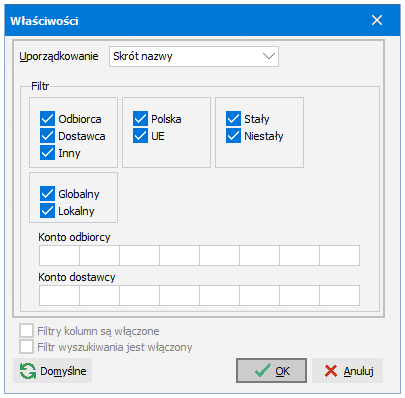The height and width of the screenshot is (398, 405).
Task: Toggle the UE checkbox
Action: tap(140, 136)
